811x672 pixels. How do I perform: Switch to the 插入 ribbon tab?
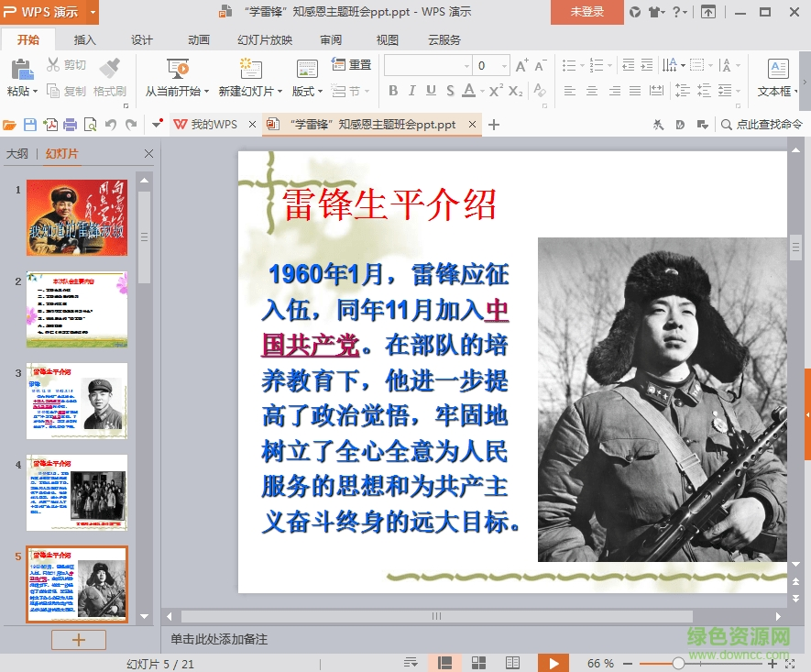[83, 40]
